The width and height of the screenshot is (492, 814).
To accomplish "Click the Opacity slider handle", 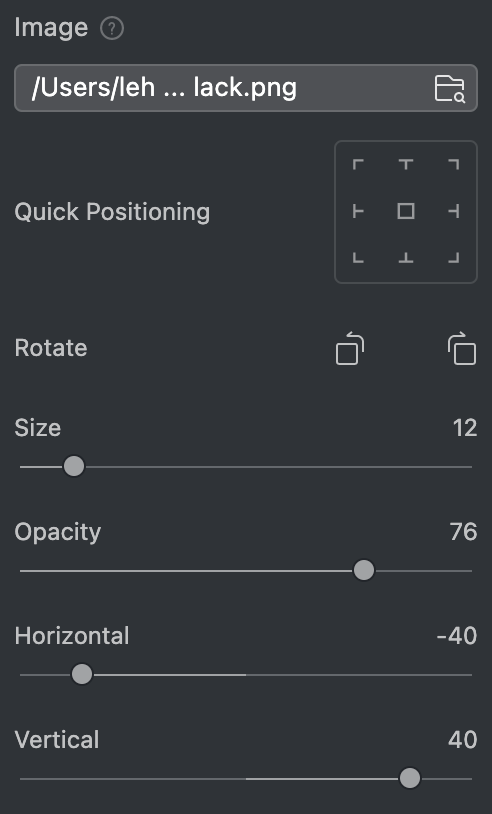I will [363, 570].
